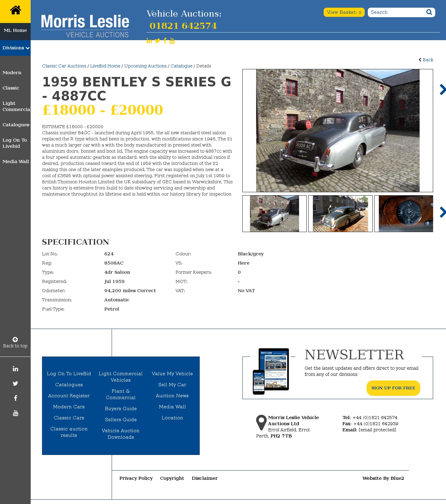The height and width of the screenshot is (504, 446).
Task: Click the [email protected] email link
Action: coord(377,430)
